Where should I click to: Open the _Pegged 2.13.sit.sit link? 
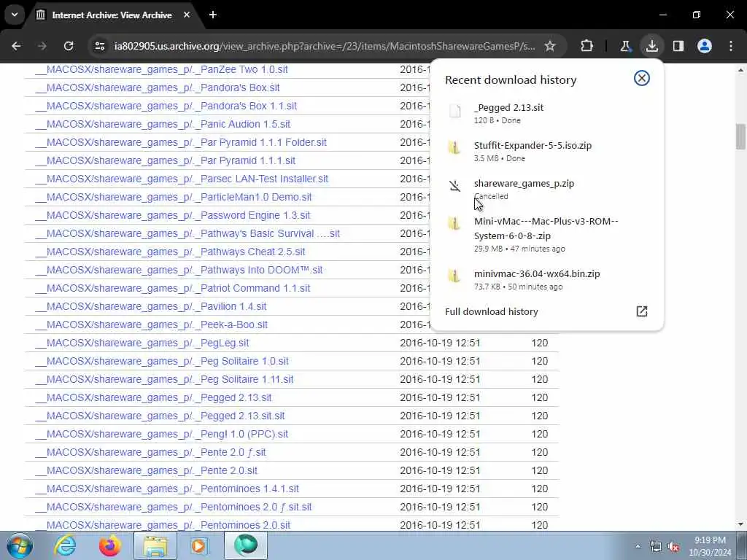(x=160, y=416)
